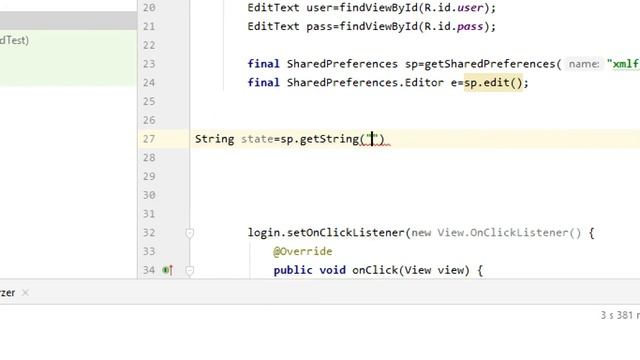Click line number 30 in the gutter

149,195
